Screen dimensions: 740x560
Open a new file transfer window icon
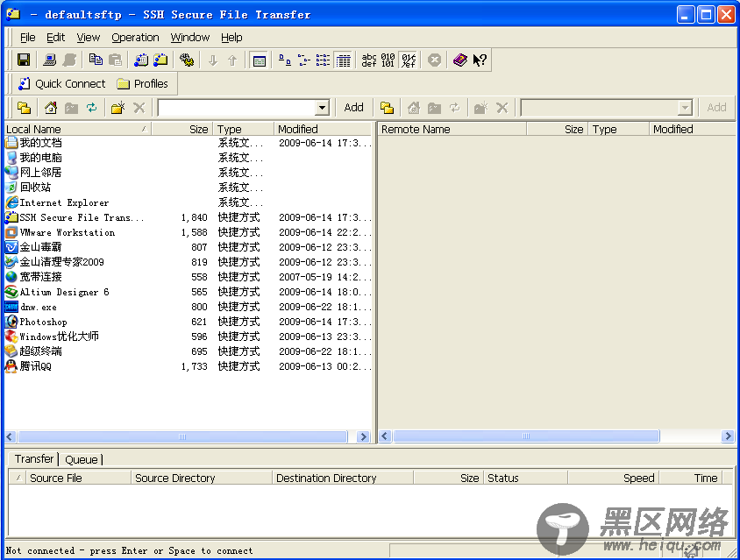(160, 60)
